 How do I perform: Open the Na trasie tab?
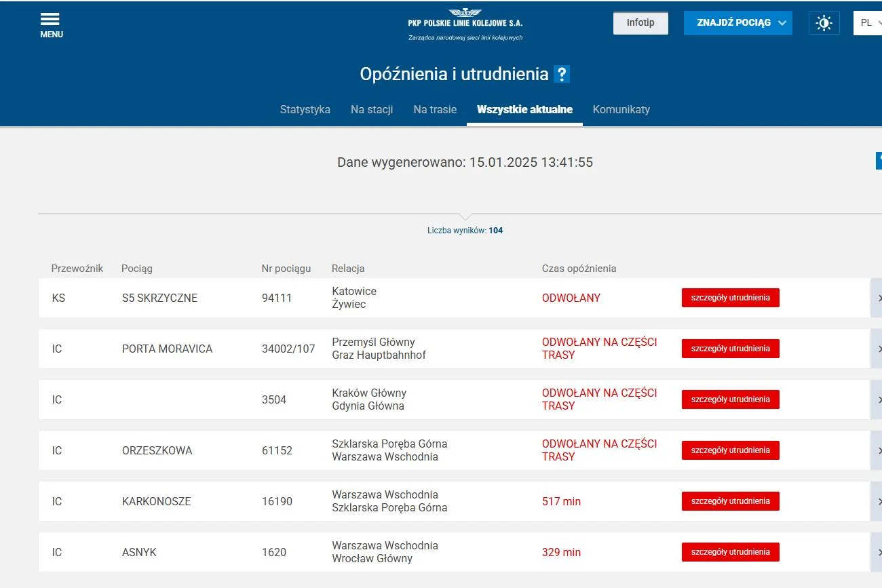coord(435,109)
